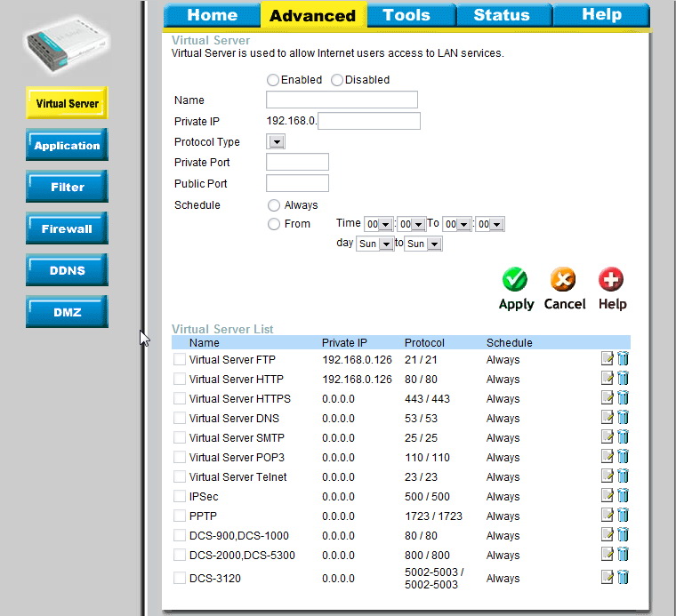The image size is (676, 616).
Task: Delete the Virtual Server Telnet entry
Action: click(x=623, y=476)
